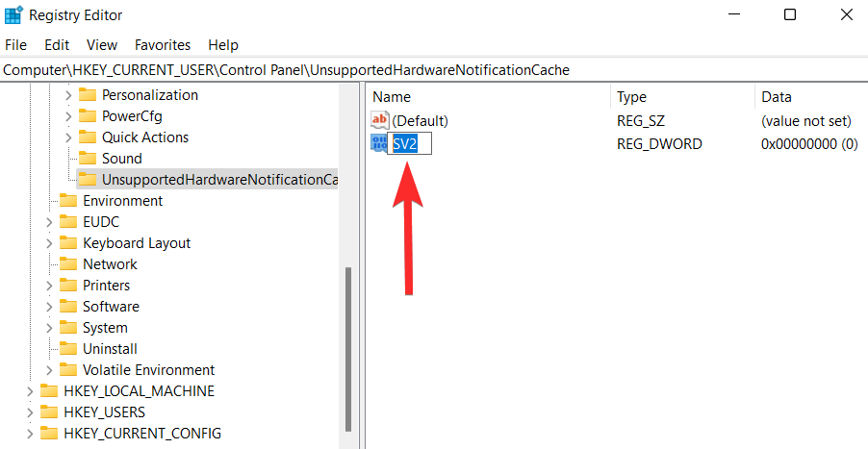Expand the HKEY_LOCAL_MACHINE hive
This screenshot has width=868, height=449.
(29, 391)
